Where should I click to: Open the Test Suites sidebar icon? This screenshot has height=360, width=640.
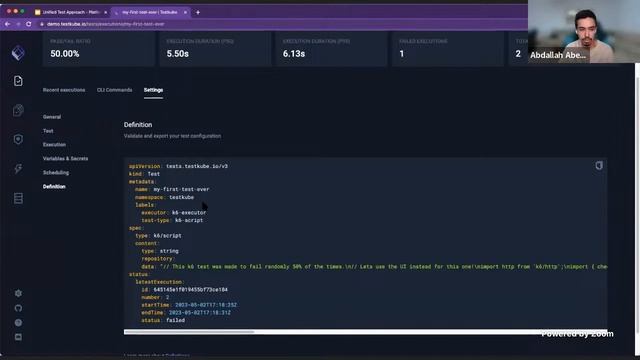point(18,110)
